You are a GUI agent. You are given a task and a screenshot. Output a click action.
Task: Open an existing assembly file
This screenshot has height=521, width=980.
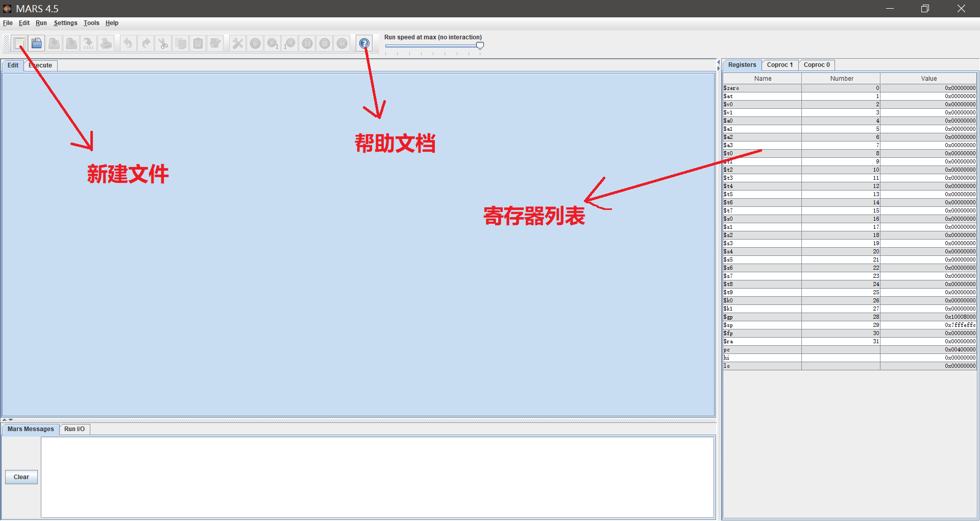coord(37,43)
